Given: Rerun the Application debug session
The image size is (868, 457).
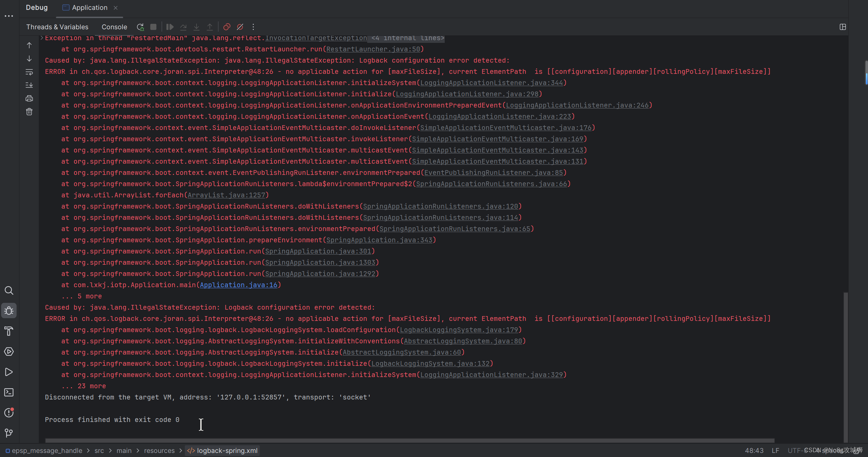Looking at the screenshot, I should coord(140,27).
